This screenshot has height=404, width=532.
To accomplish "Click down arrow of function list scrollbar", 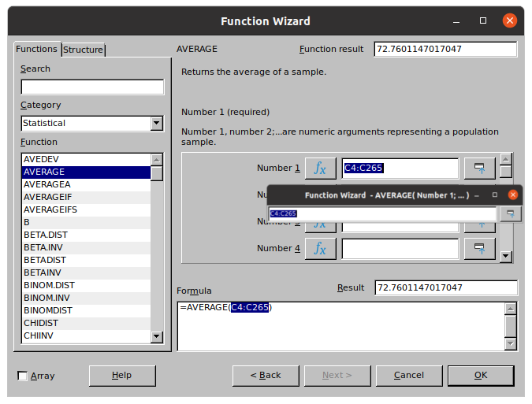I will click(x=156, y=336).
